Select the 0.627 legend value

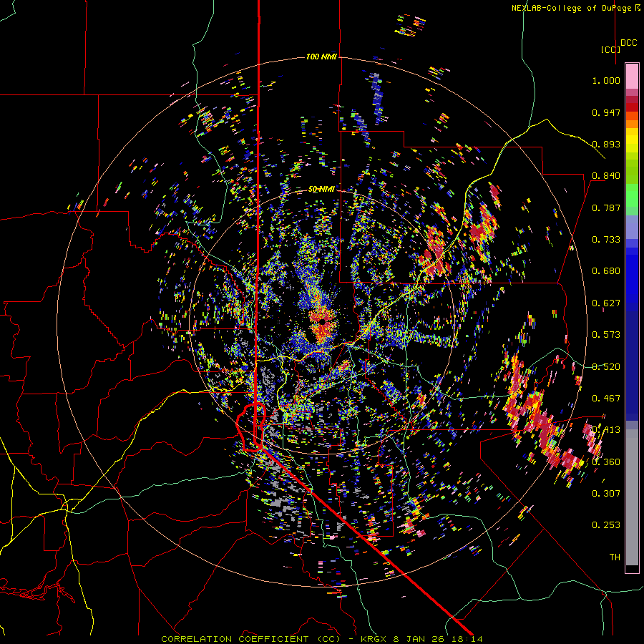pos(606,303)
